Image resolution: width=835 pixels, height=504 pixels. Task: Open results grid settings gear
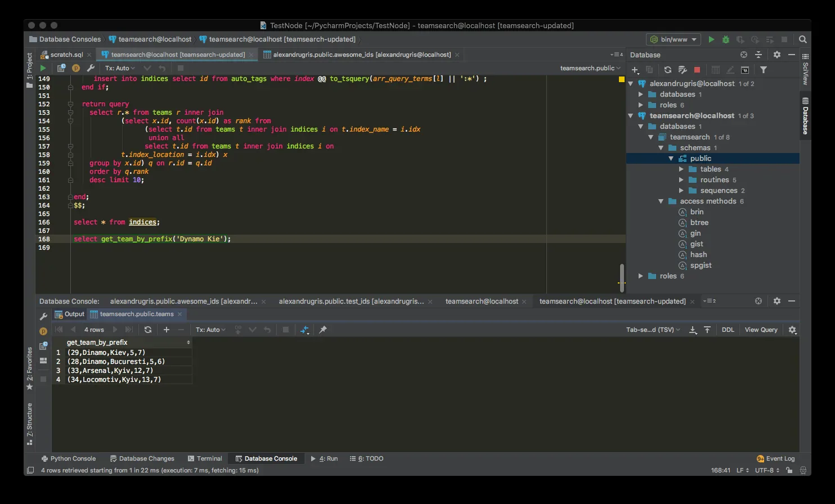click(x=792, y=330)
